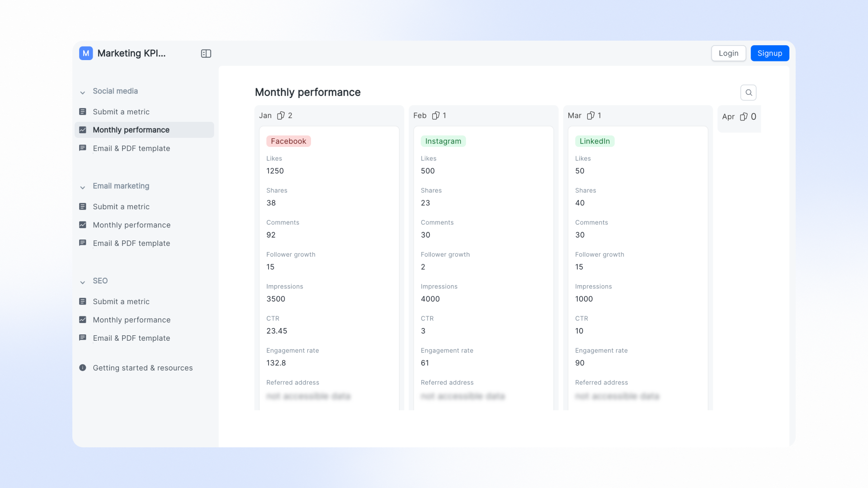This screenshot has width=868, height=488.
Task: Click Social media Submit a metric form icon
Action: point(83,112)
